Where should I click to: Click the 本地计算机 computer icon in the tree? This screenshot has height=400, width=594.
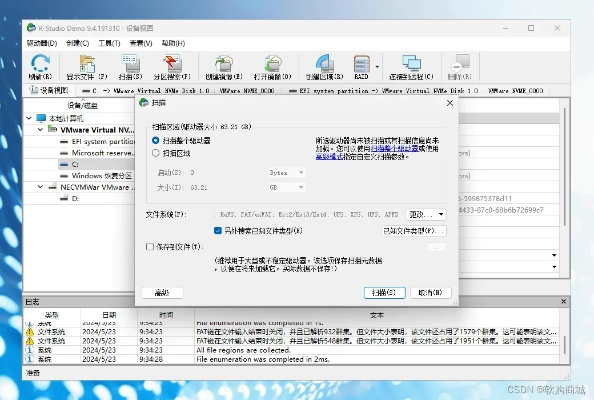(41, 118)
